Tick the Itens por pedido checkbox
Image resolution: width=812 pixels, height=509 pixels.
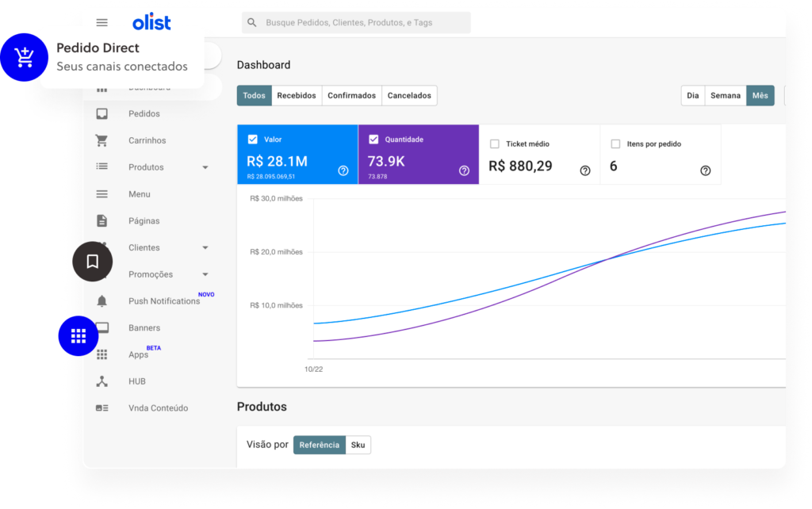tap(615, 144)
